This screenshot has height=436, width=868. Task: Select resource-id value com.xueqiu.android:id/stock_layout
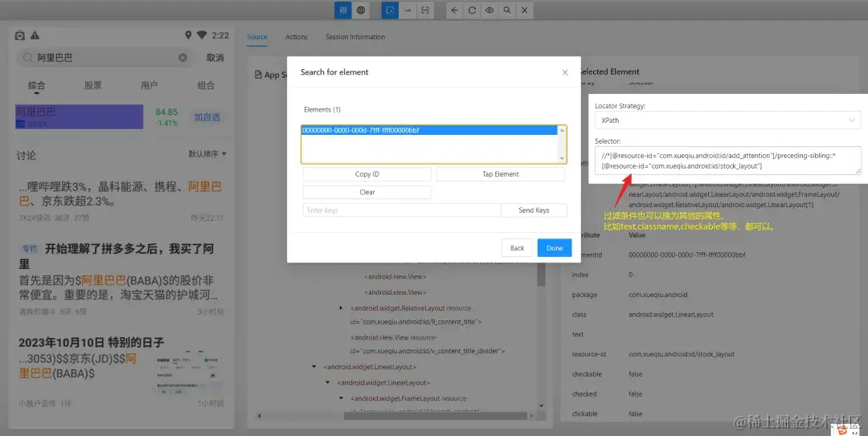tap(682, 354)
